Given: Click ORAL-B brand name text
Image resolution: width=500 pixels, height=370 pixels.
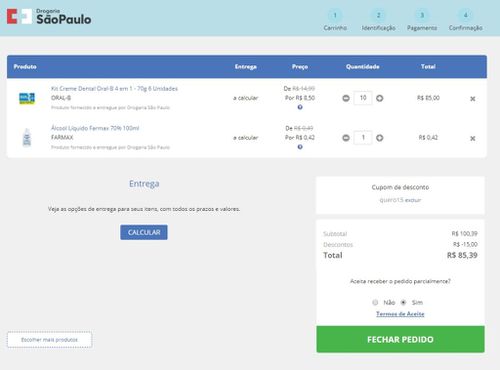Looking at the screenshot, I should 61,98.
